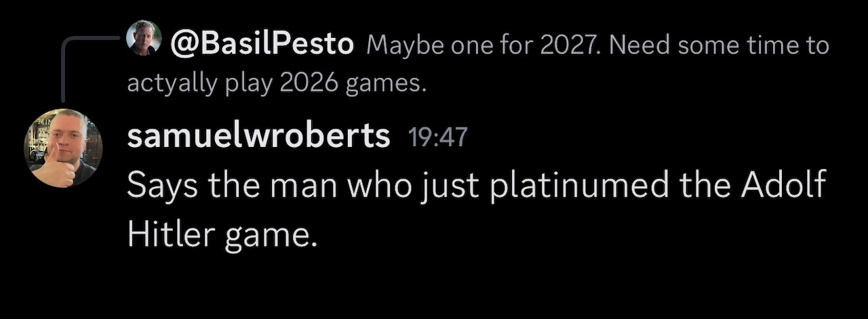Click the 19:47 message timestamp

(x=438, y=137)
